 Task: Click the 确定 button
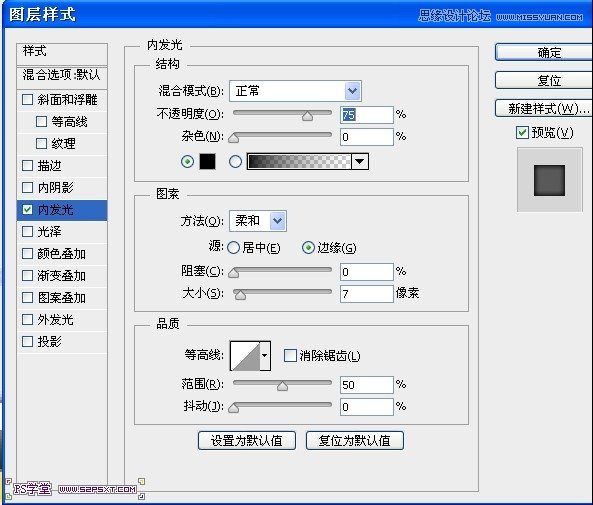(x=544, y=52)
